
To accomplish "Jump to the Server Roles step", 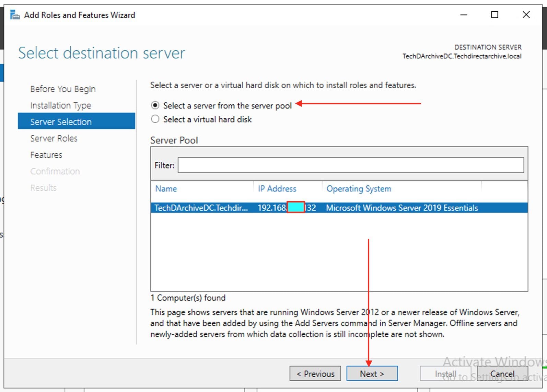I will pyautogui.click(x=54, y=138).
